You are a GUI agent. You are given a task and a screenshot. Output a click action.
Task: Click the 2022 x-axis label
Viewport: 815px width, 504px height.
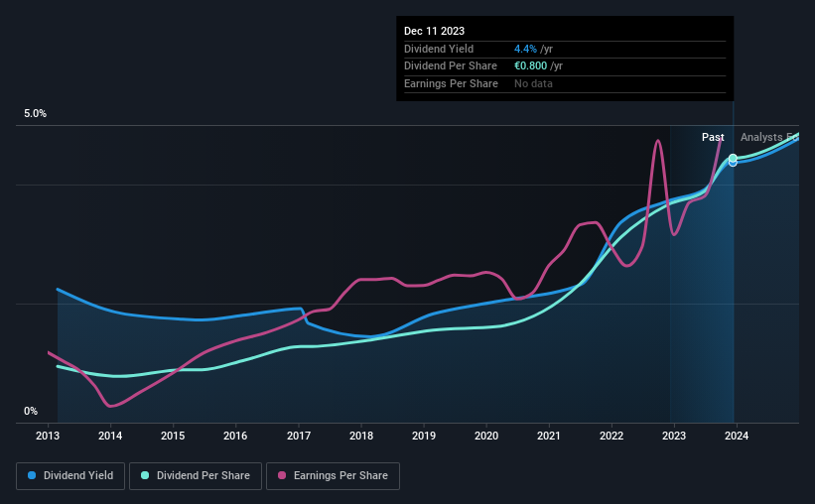tap(611, 436)
